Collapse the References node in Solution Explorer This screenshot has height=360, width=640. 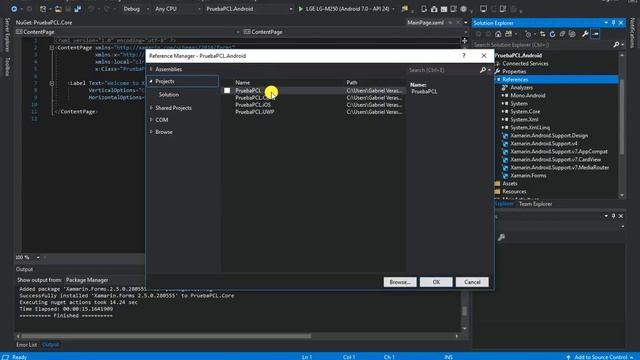click(498, 80)
